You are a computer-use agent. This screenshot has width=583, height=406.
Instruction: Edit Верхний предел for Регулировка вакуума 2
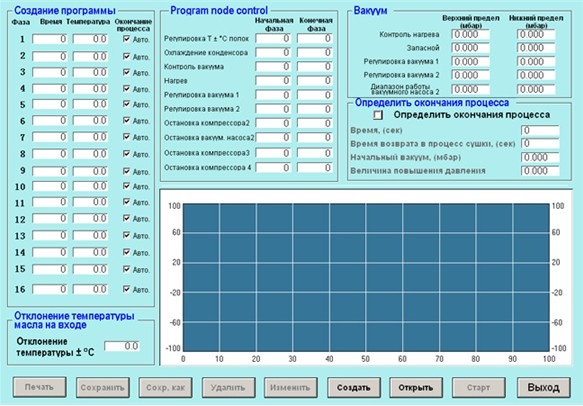(471, 75)
